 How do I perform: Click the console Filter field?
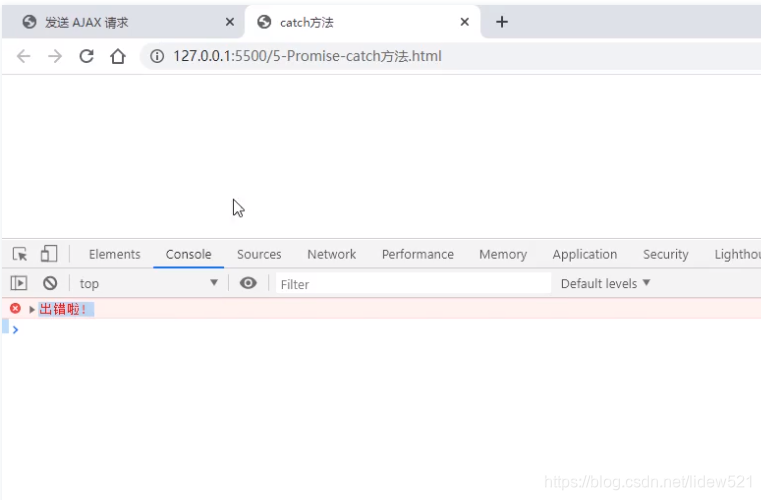tap(413, 284)
